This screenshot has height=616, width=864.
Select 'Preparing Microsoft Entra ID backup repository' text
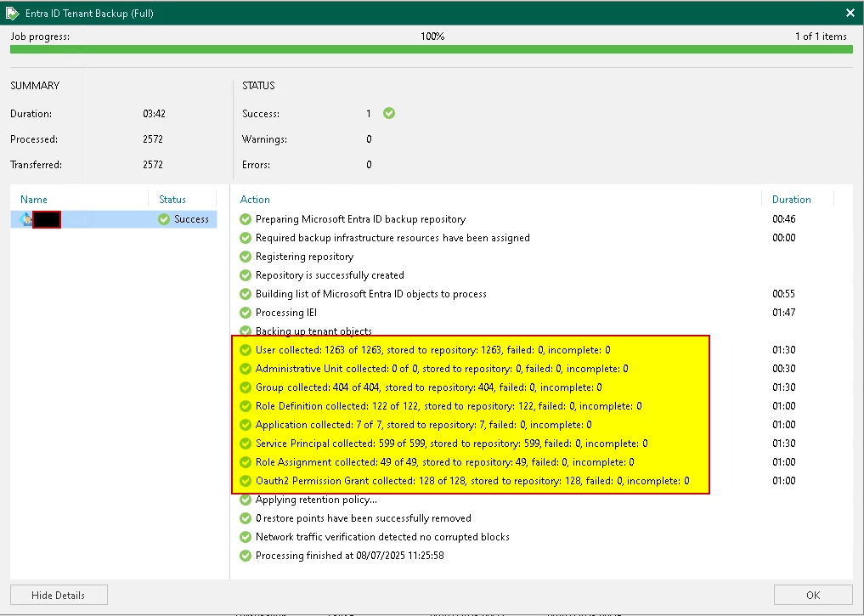360,219
